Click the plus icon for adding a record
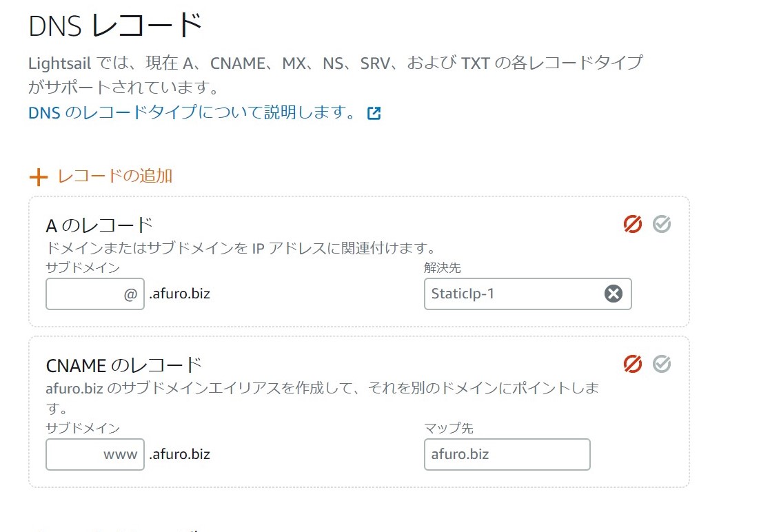The image size is (770, 532). [x=39, y=177]
